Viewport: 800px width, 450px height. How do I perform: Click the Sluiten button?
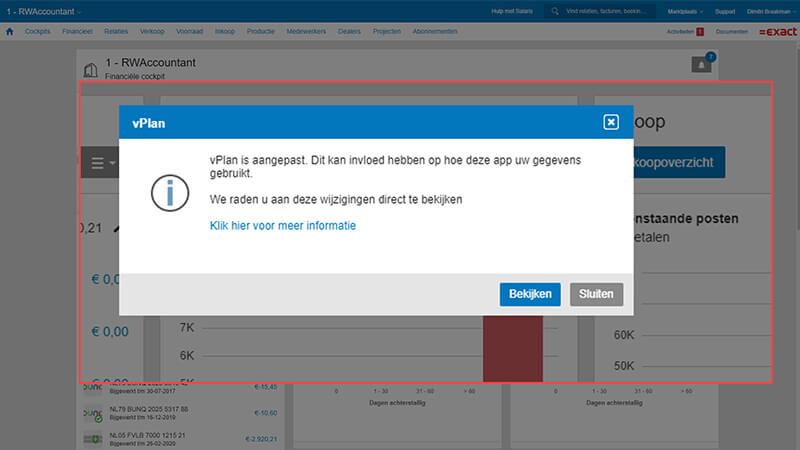click(x=596, y=294)
